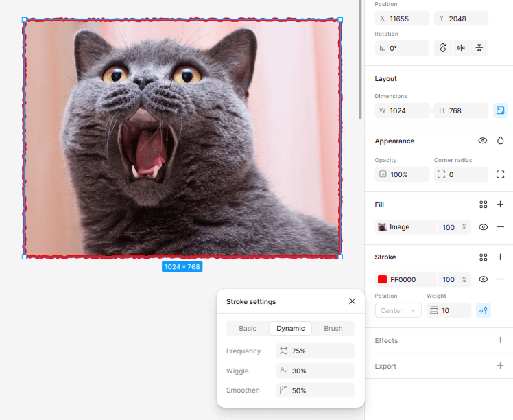
Task: Expand the Effects section
Action: (x=500, y=340)
